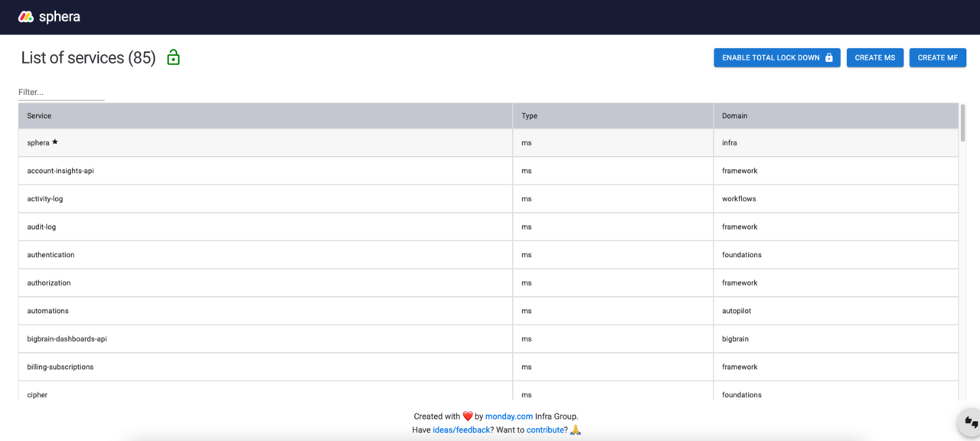Sort by the Type column header
This screenshot has width=980, height=441.
(x=529, y=116)
